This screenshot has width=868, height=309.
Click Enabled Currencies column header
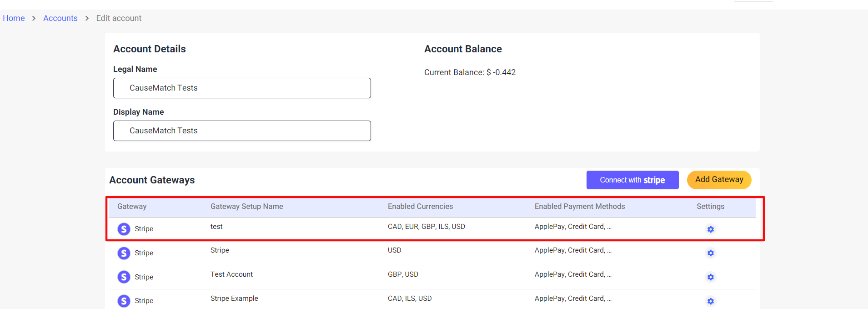click(420, 207)
